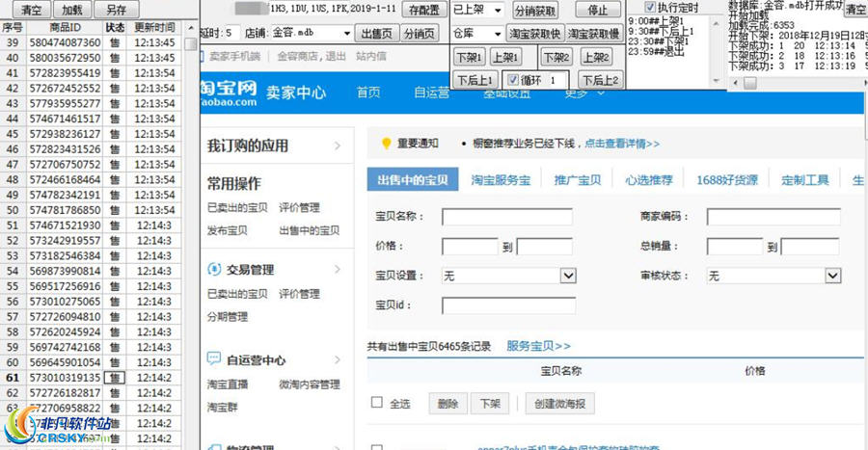Switch to the 心选推荐 tab
Image resolution: width=868 pixels, height=450 pixels.
click(x=649, y=179)
